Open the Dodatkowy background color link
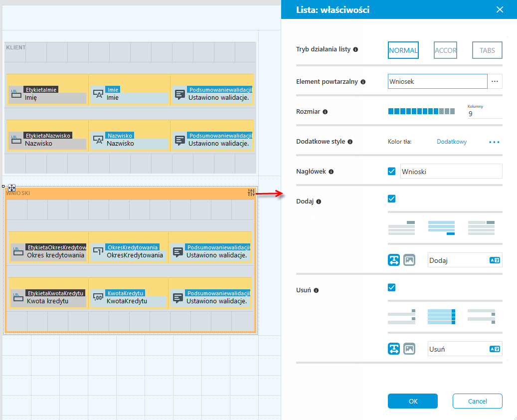 coord(452,142)
